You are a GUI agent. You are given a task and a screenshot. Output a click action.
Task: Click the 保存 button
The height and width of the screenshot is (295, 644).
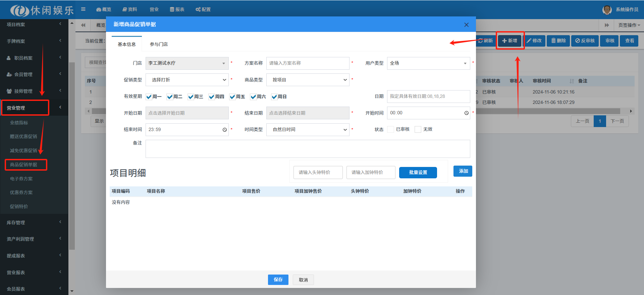point(278,280)
